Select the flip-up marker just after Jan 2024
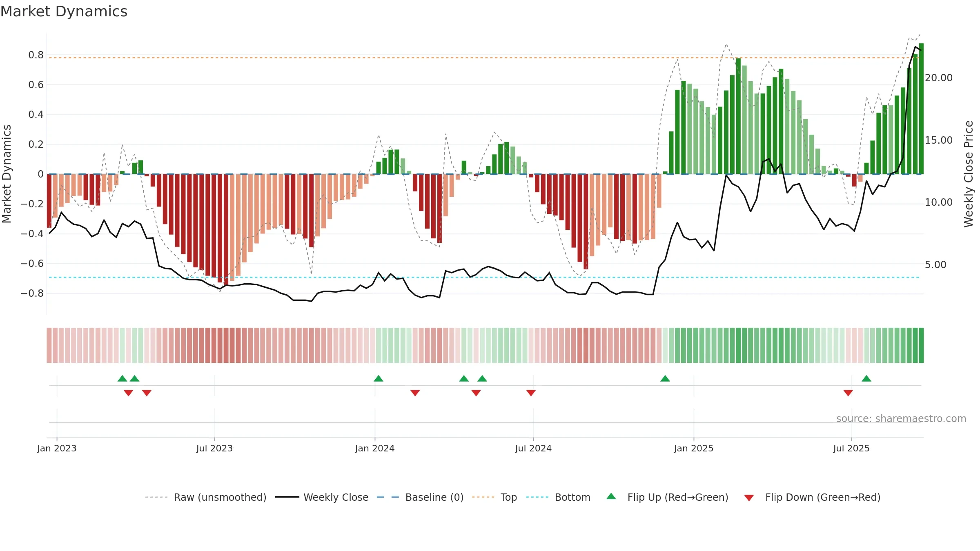Viewport: 980px width, 551px height. tap(379, 378)
